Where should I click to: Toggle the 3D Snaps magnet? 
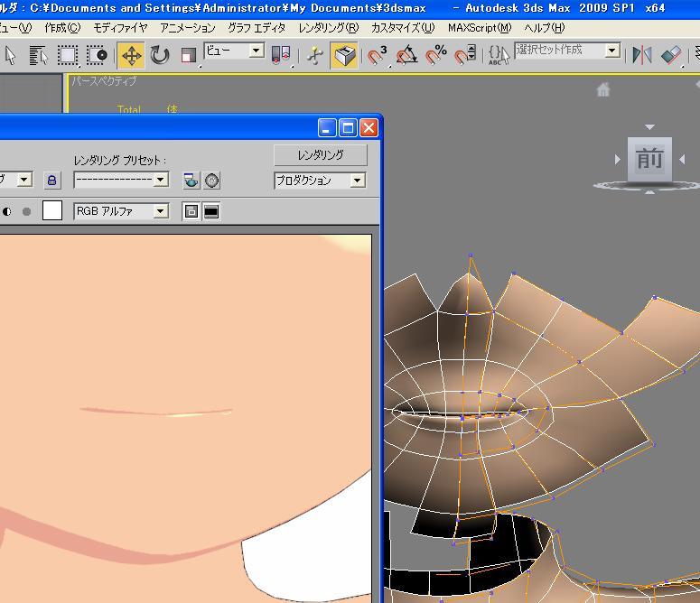[x=377, y=56]
